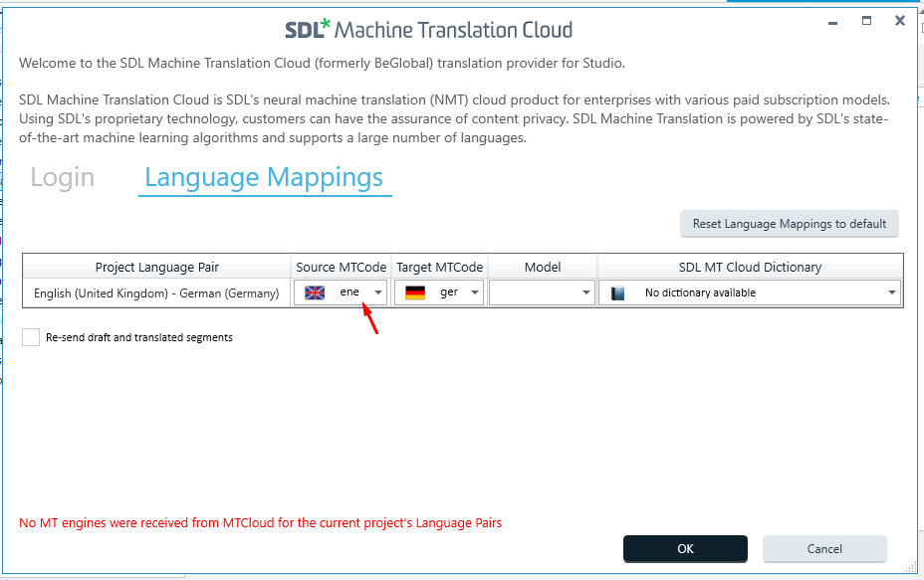Click the 'English (United Kingdom) - German (Germany)' cell

pyautogui.click(x=156, y=293)
